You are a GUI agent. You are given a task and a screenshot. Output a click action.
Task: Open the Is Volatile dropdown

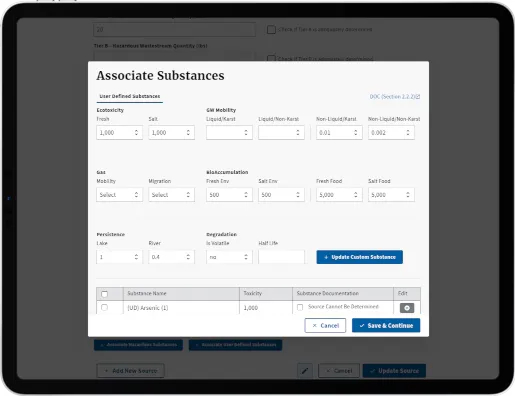(229, 257)
